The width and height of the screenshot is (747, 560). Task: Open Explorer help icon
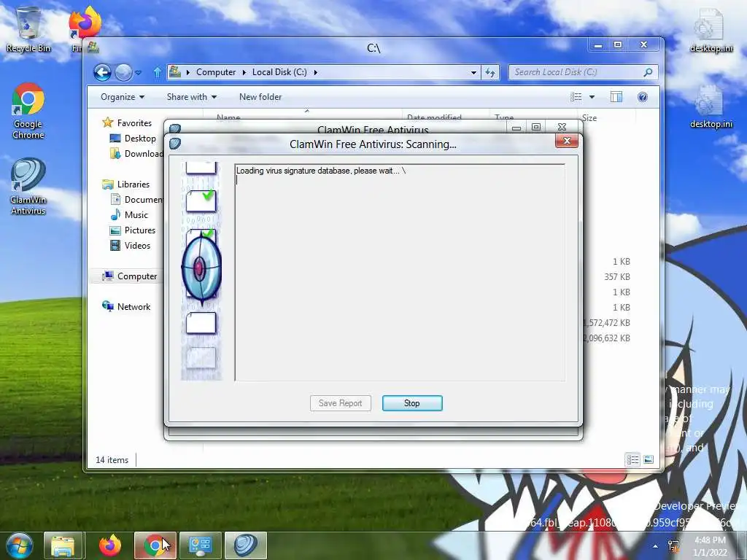point(642,97)
